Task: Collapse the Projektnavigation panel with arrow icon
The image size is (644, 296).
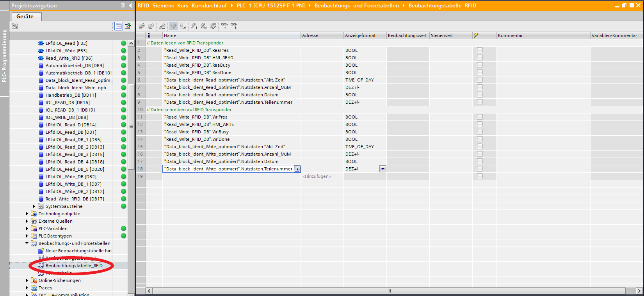Action: pos(130,5)
